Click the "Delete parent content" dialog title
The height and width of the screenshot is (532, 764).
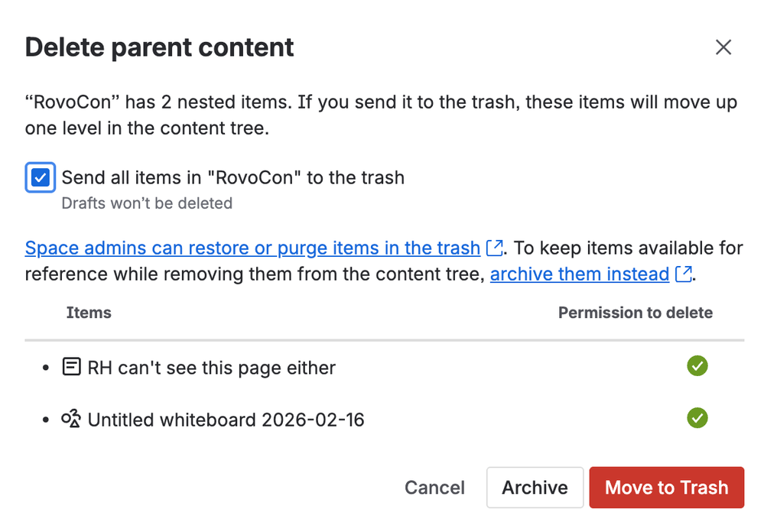[159, 47]
